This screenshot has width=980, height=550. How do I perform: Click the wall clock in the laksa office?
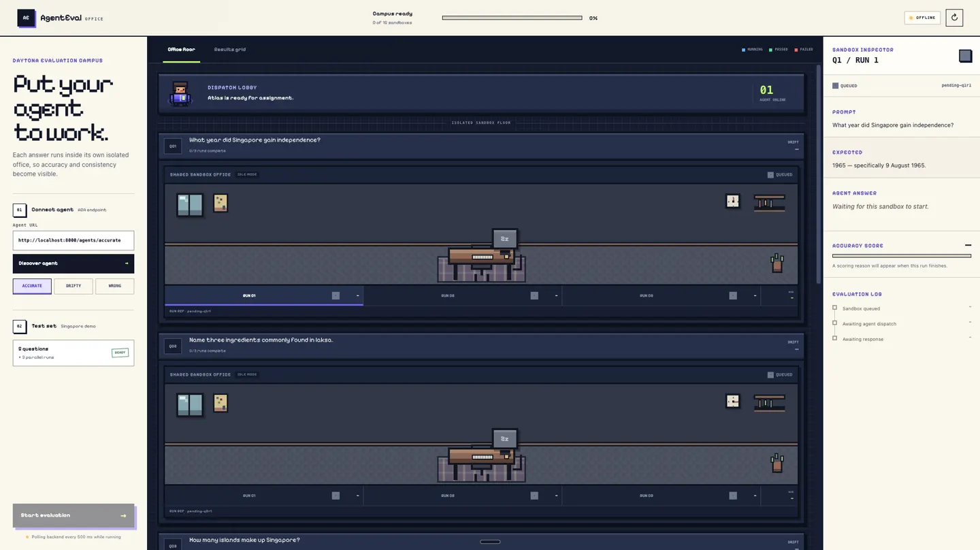[732, 401]
